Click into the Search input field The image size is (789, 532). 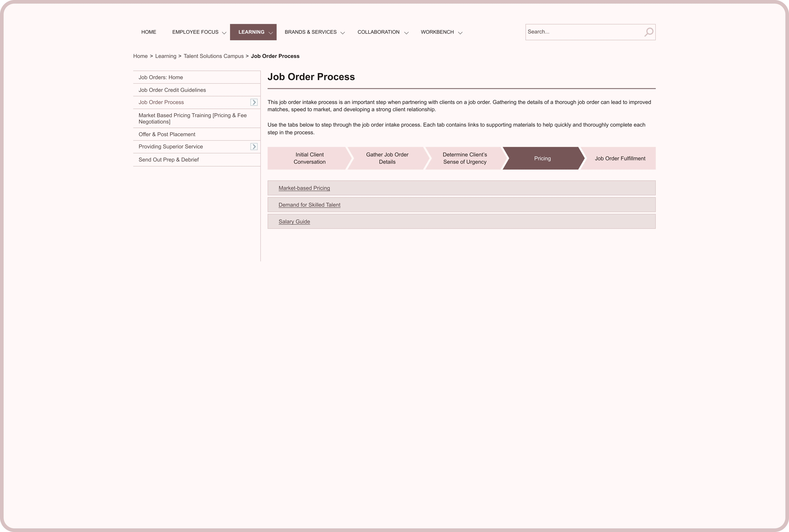click(583, 32)
